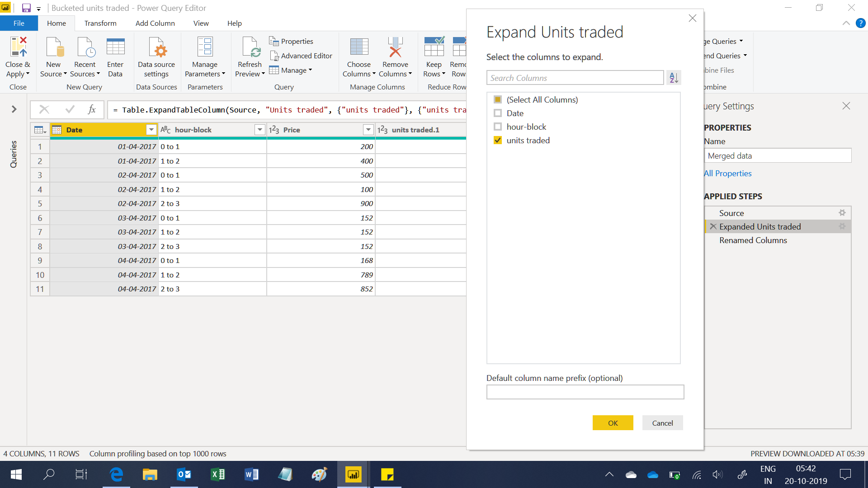Expand the Close & Apply dropdown arrow

(x=28, y=74)
